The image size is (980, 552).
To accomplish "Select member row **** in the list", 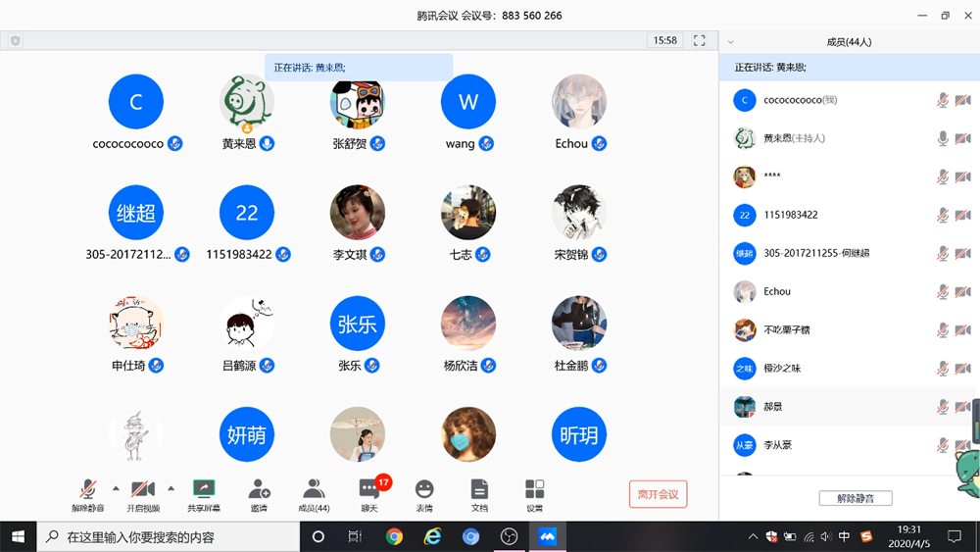I will (x=850, y=176).
